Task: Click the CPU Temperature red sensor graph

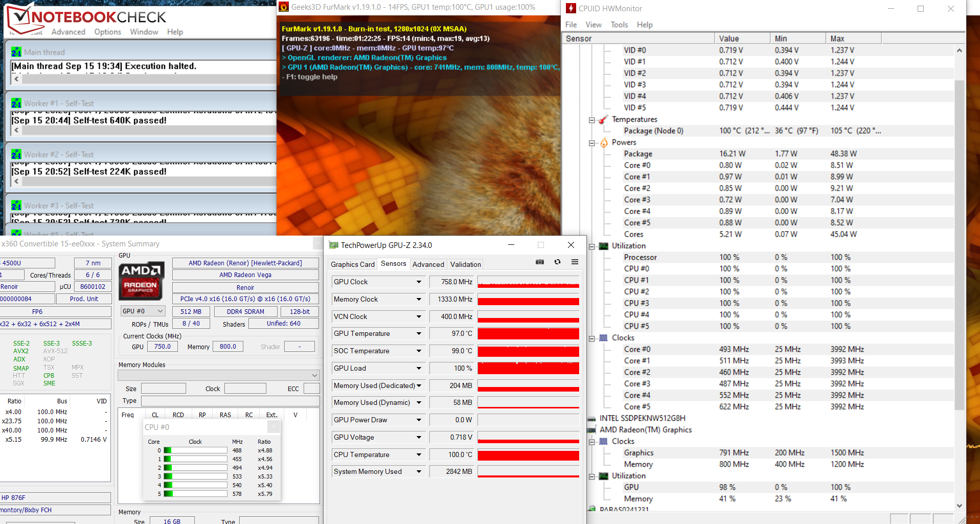Action: pyautogui.click(x=529, y=454)
